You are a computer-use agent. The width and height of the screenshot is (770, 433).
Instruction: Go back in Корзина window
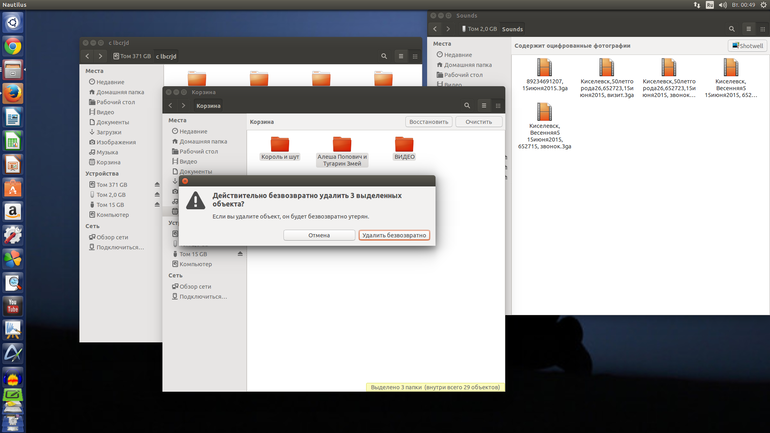point(170,106)
